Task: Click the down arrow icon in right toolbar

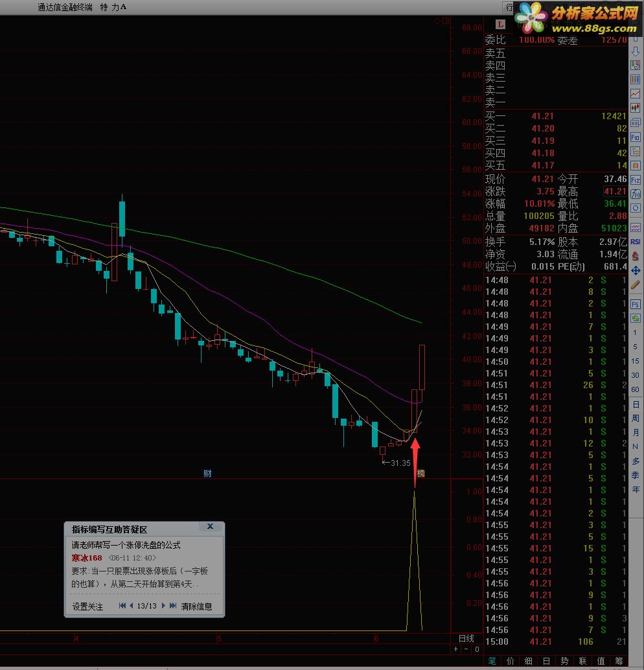Action: click(636, 52)
